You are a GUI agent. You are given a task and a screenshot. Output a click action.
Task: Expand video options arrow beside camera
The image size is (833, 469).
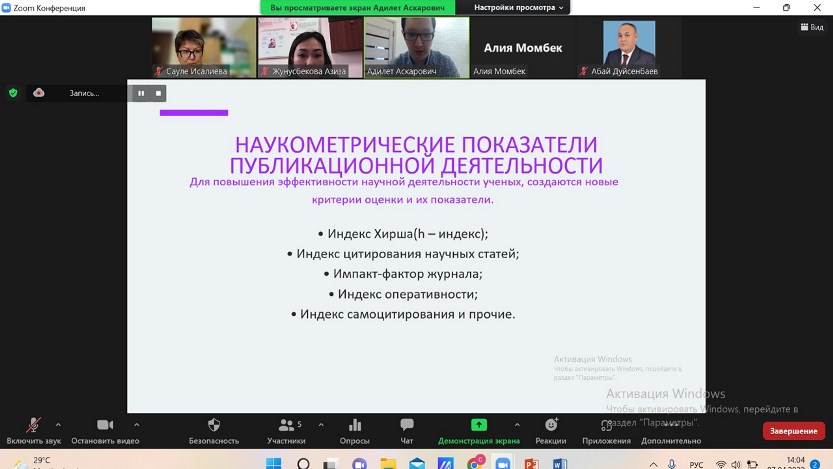[x=137, y=424]
